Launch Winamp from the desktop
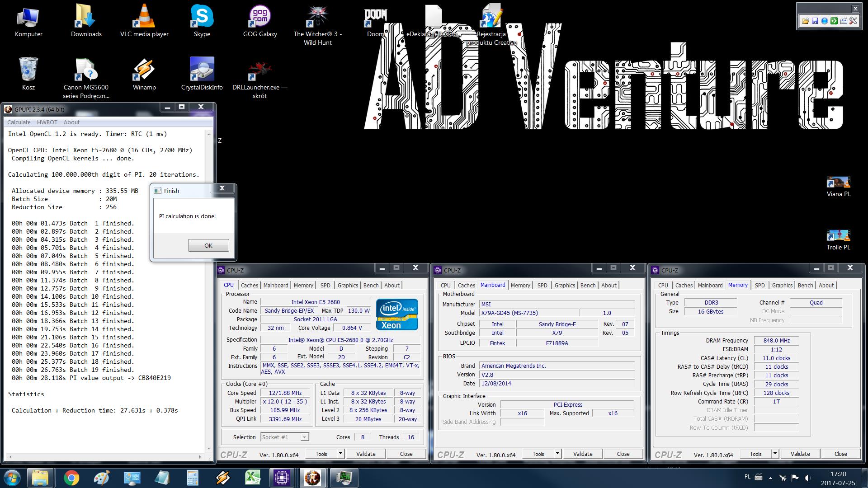Image resolution: width=868 pixels, height=488 pixels. point(144,74)
